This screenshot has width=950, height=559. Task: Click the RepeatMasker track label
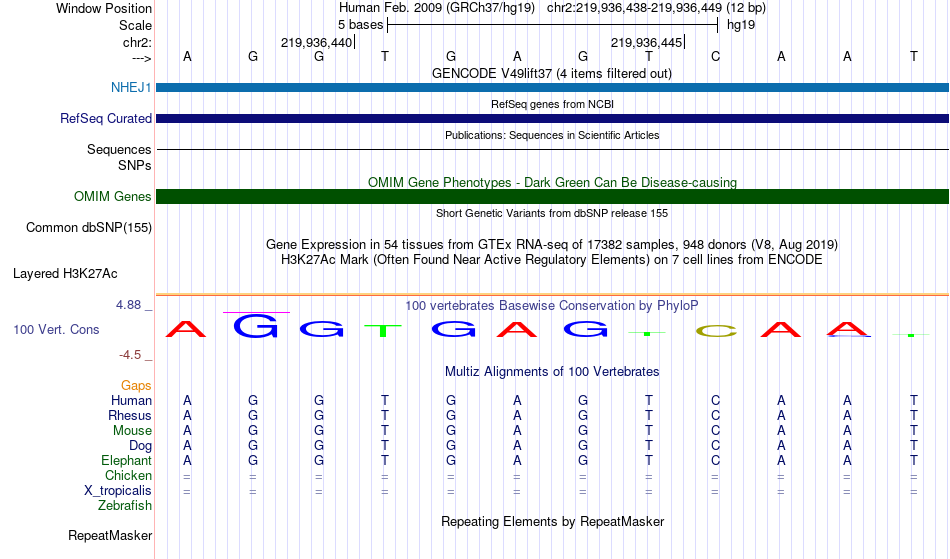click(x=110, y=535)
